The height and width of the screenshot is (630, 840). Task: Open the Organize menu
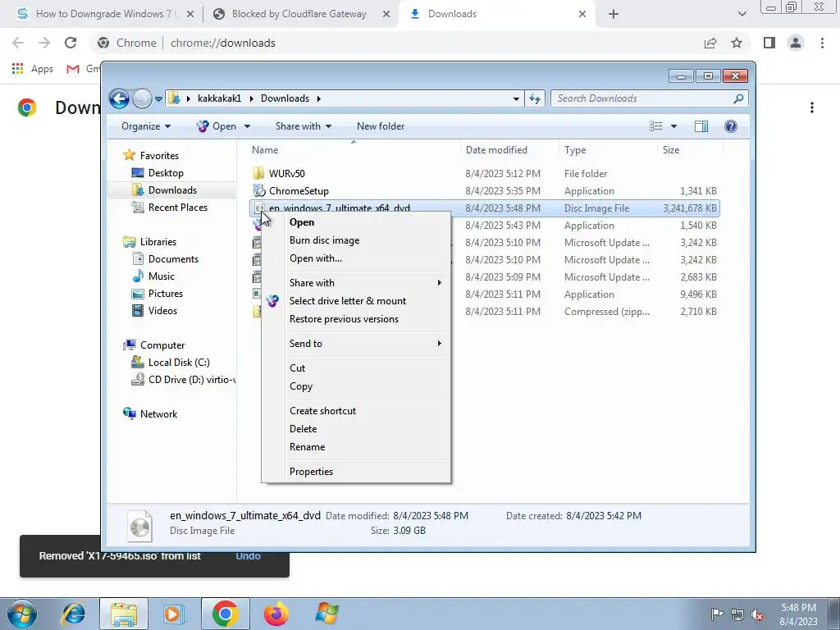pyautogui.click(x=146, y=126)
